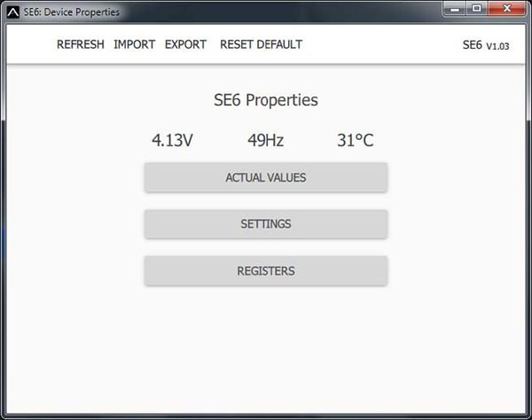532x420 pixels.
Task: Go to the SETTINGS page
Action: [266, 224]
